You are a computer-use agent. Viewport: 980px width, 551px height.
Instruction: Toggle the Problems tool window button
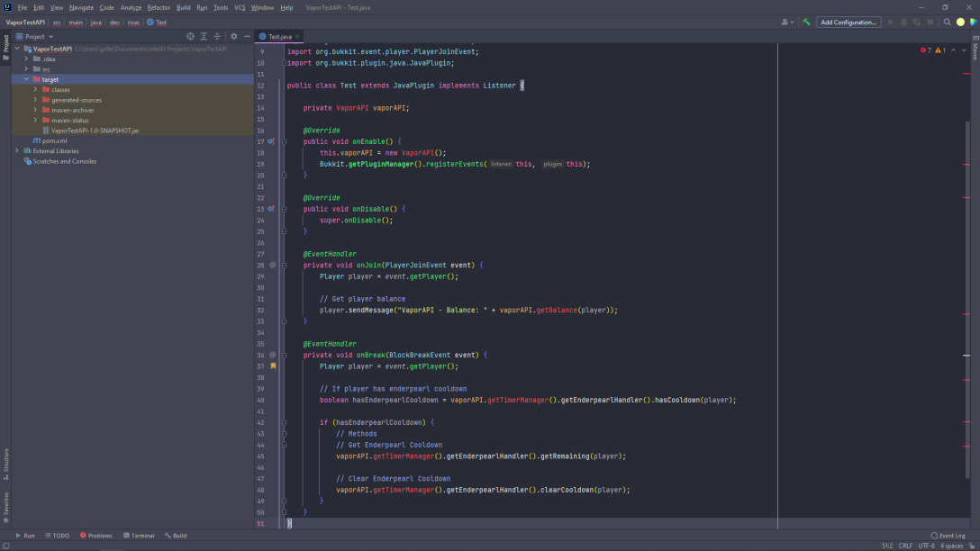coord(96,536)
